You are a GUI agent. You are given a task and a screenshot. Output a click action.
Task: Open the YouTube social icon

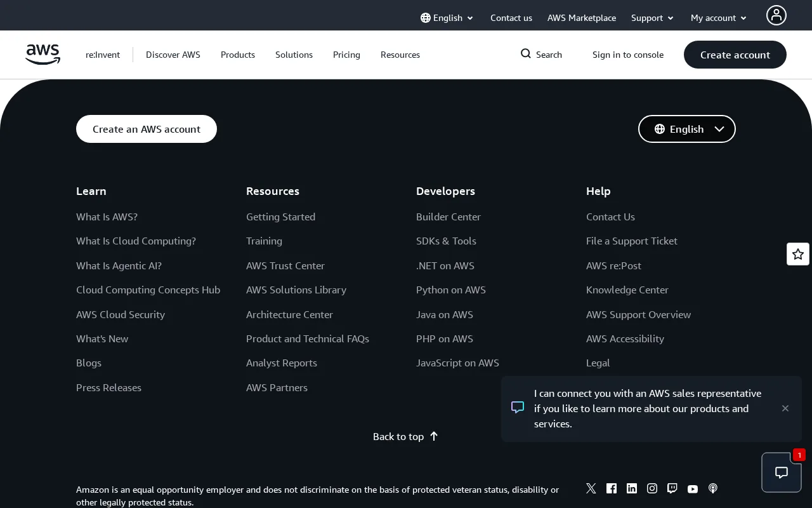[693, 488]
